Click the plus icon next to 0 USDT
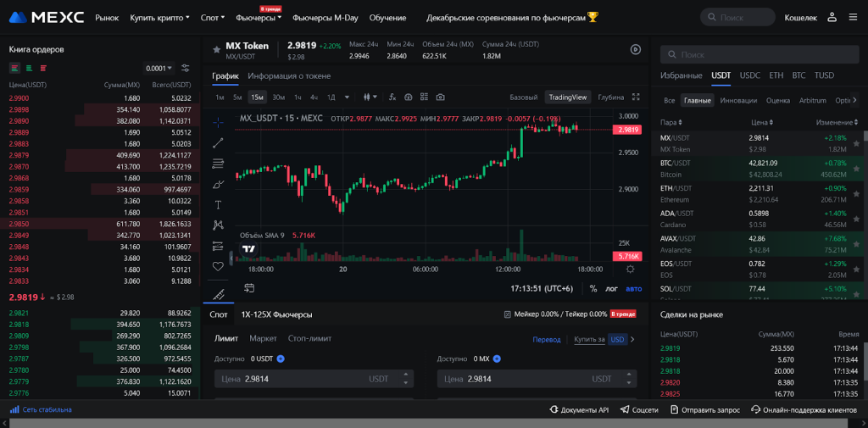868x428 pixels. 281,359
